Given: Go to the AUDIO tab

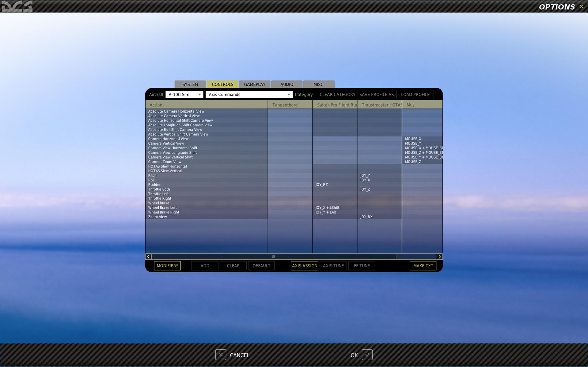Looking at the screenshot, I should point(287,84).
